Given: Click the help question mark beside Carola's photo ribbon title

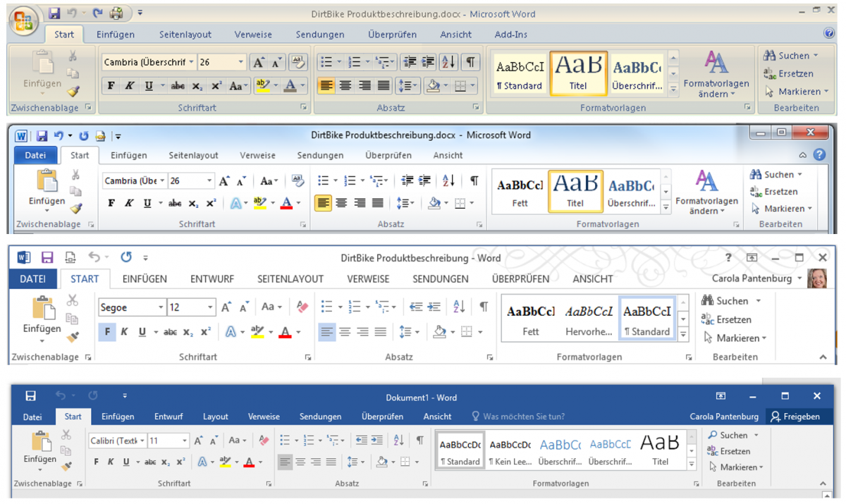Looking at the screenshot, I should (x=728, y=258).
